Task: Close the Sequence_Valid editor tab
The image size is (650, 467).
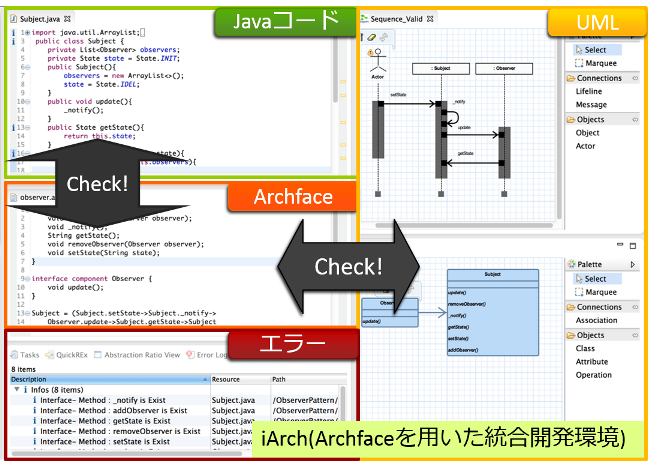Action: pos(431,19)
